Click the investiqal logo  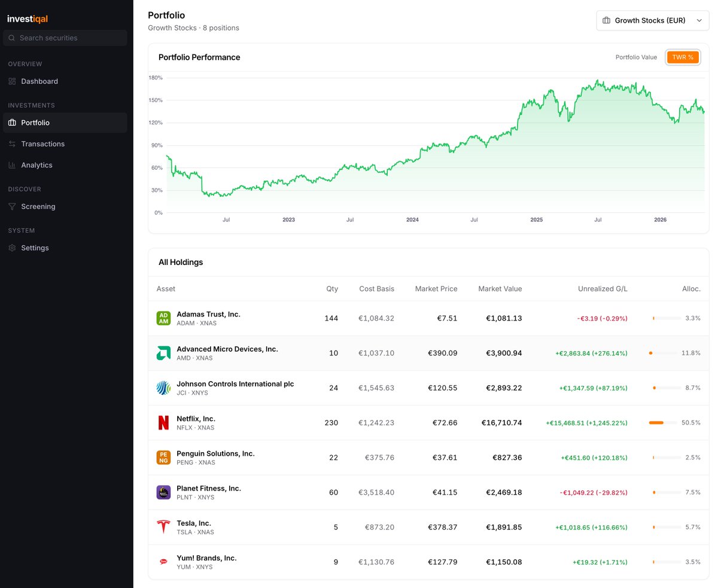28,19
